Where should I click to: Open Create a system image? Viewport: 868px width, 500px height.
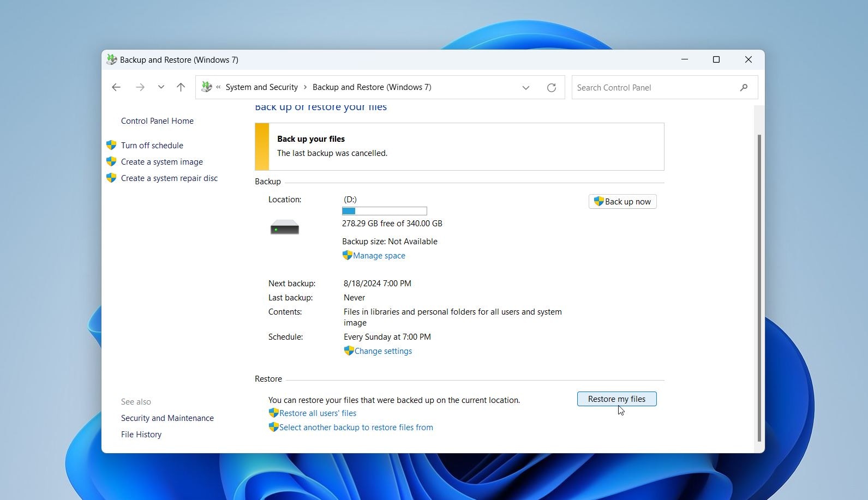click(162, 162)
